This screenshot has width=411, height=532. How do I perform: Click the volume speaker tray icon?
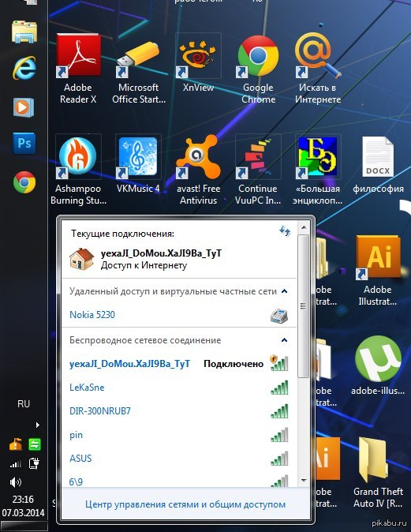point(16,481)
